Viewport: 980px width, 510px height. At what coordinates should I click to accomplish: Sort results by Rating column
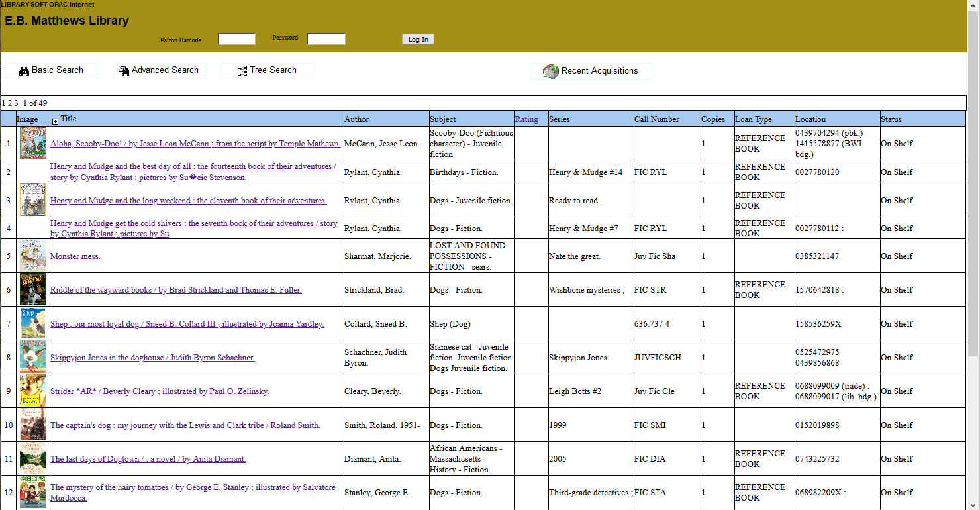[x=526, y=119]
